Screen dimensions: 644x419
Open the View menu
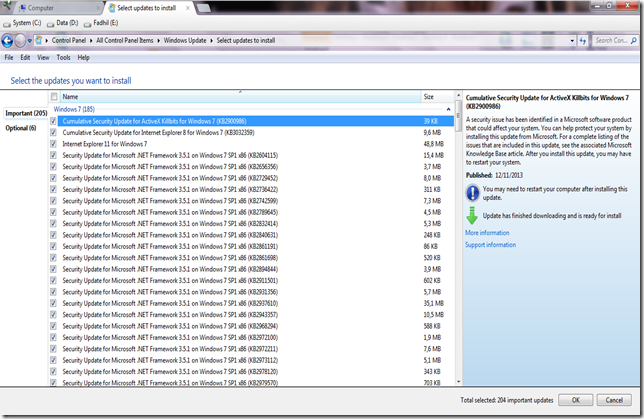click(x=43, y=58)
